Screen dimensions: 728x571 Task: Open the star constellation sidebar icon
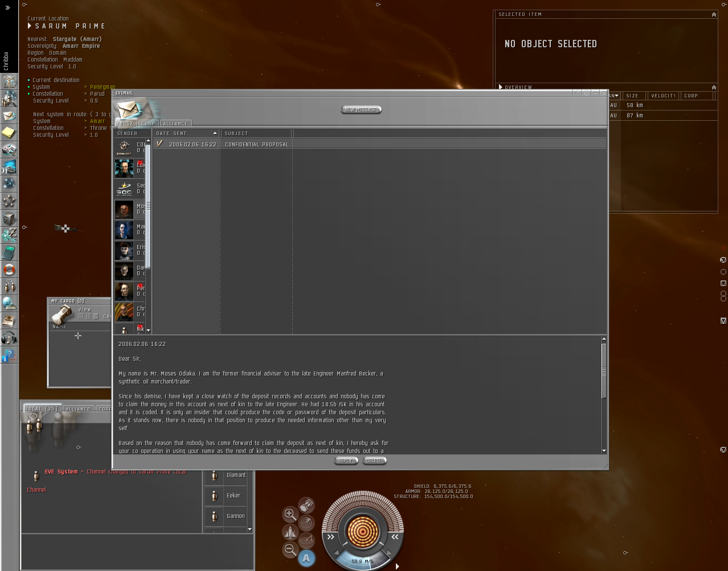[9, 183]
